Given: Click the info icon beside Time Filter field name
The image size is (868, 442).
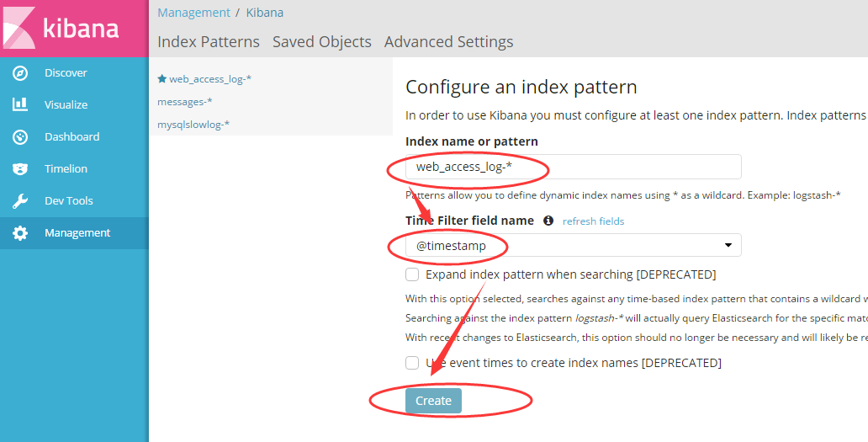Looking at the screenshot, I should tap(548, 221).
